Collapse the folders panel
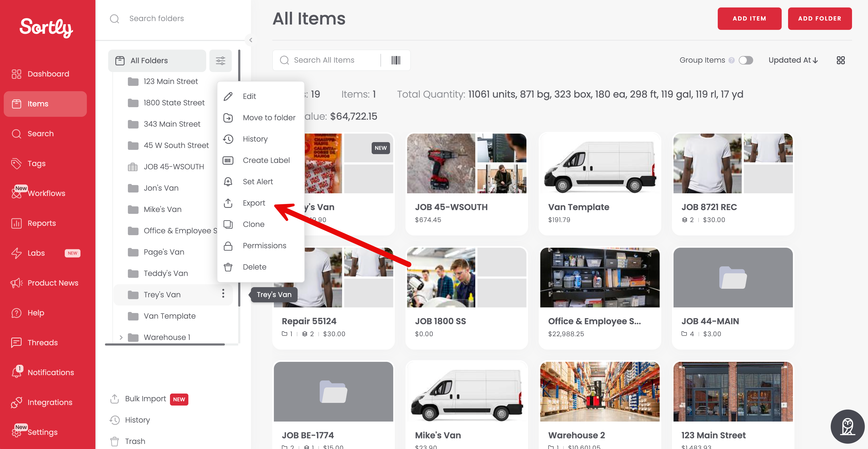This screenshot has height=449, width=868. pyautogui.click(x=251, y=40)
